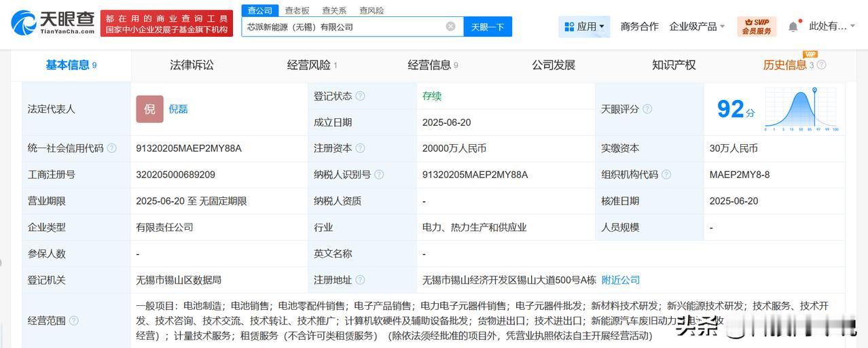Screen dimensions: 868x348
Task: Open the 此处有… account dropdown
Action: (x=833, y=27)
